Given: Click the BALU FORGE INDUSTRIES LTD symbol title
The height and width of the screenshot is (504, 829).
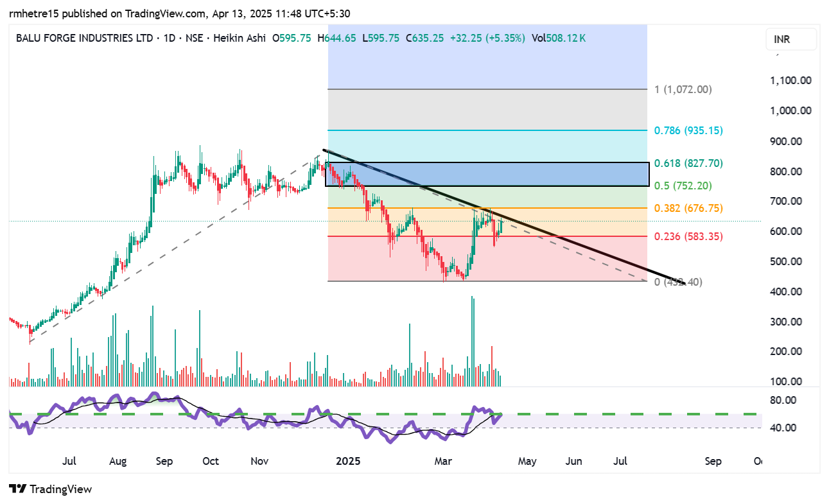Looking at the screenshot, I should pyautogui.click(x=85, y=39).
